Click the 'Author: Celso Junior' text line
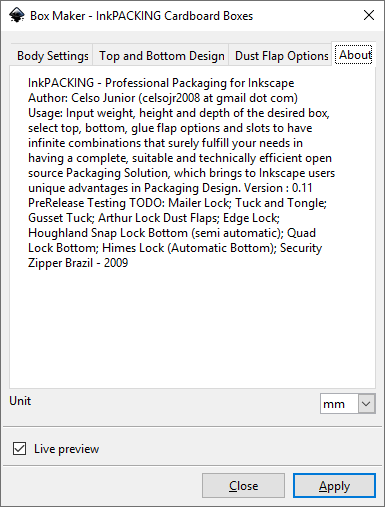 (x=163, y=98)
